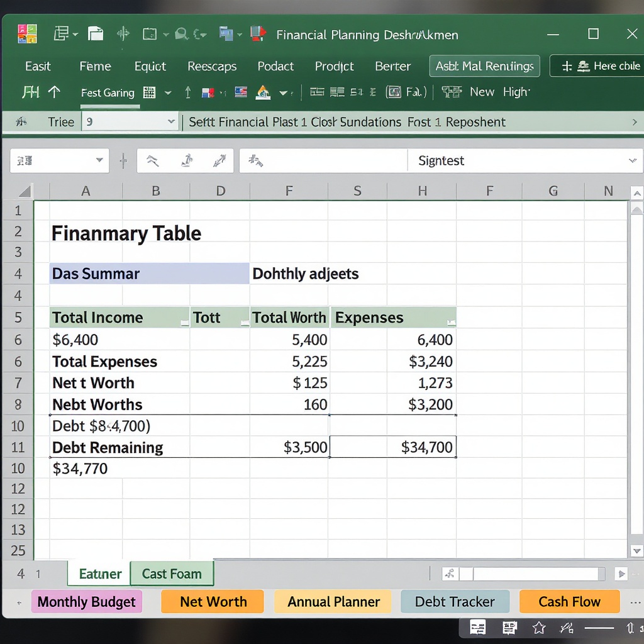The image size is (644, 644).
Task: Open the Annual Planner tab
Action: pos(333,602)
